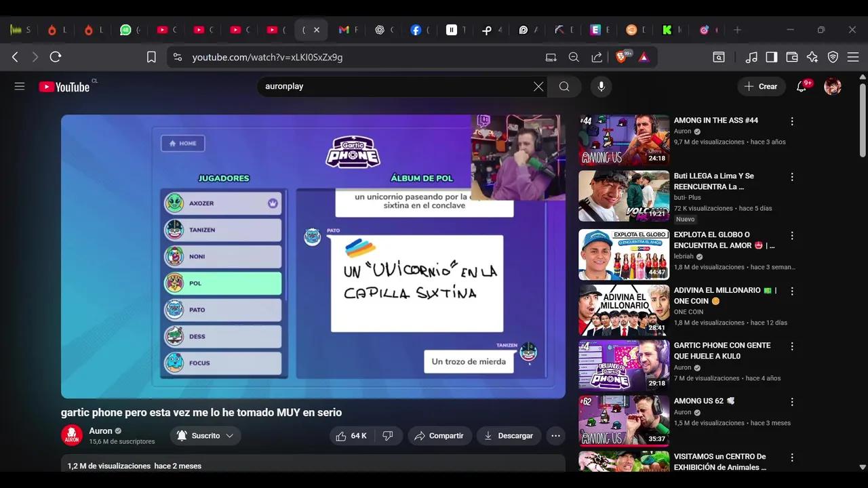Open the Leo AI sparkle icon
The image size is (868, 488).
(x=812, y=58)
